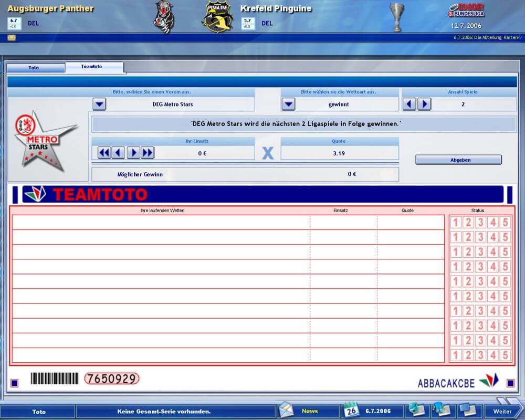
Task: Open the trophy cup icon
Action: [397, 17]
